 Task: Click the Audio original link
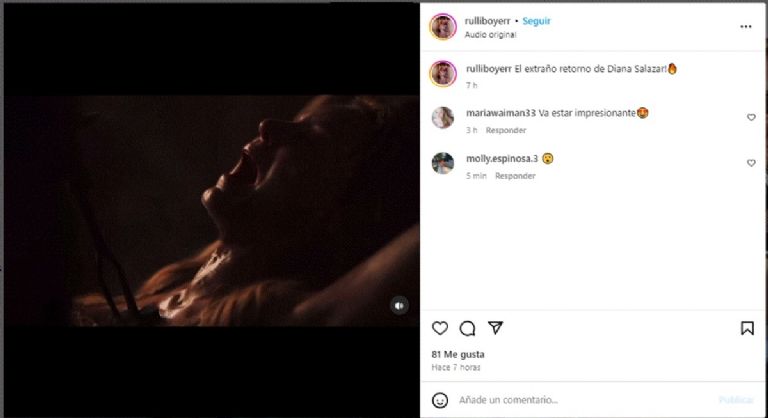pos(490,34)
